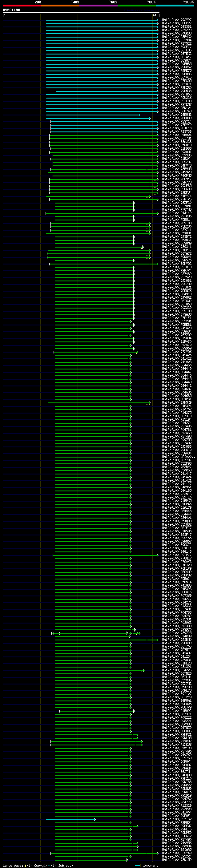Select the red ~20% identity legend bar
Screen dimensions: 197x868
(22, 6)
